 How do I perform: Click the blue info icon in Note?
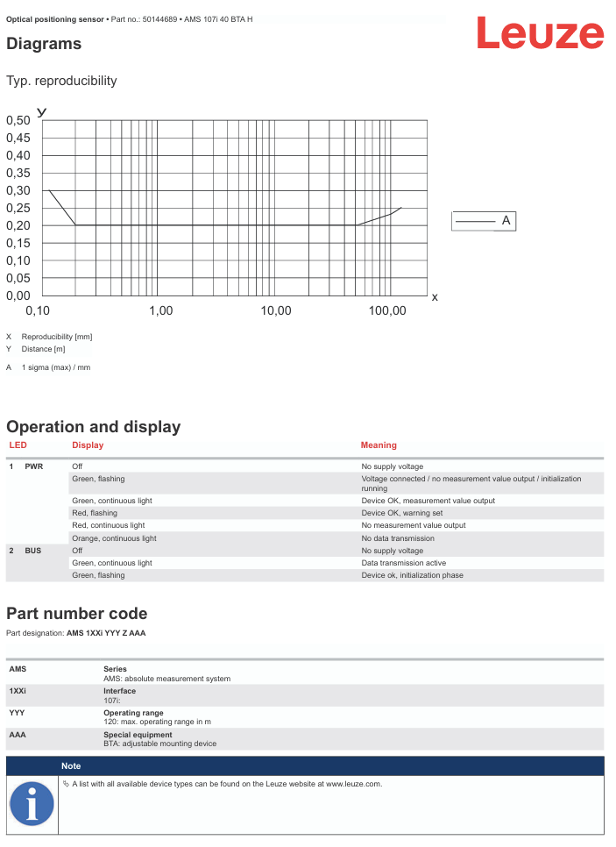pyautogui.click(x=32, y=803)
